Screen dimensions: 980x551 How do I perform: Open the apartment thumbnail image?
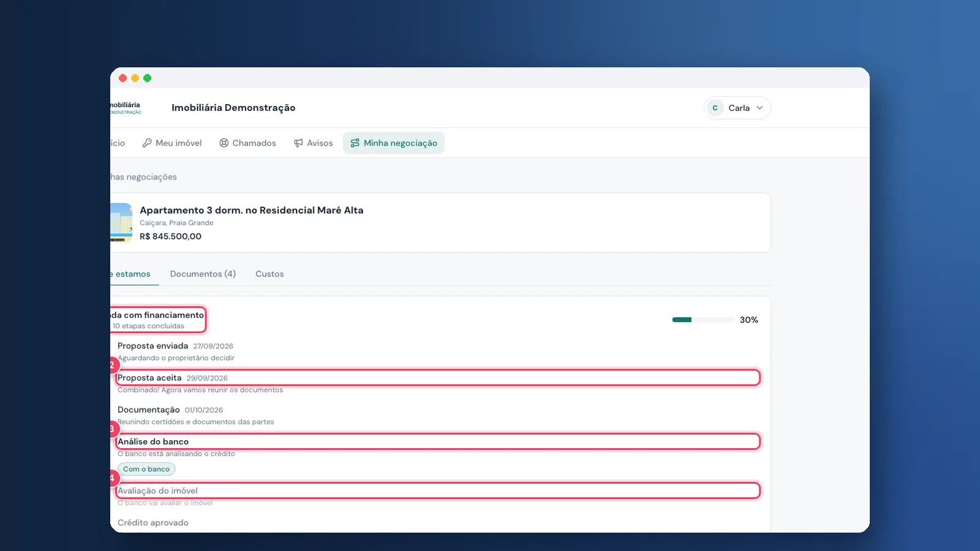pyautogui.click(x=121, y=222)
